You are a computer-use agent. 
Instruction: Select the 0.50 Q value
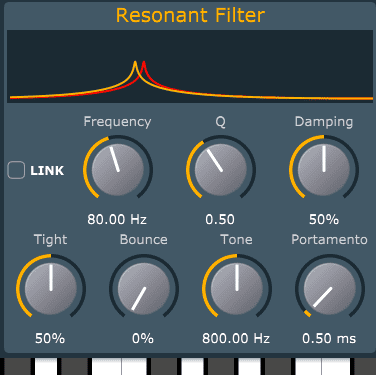(x=220, y=219)
